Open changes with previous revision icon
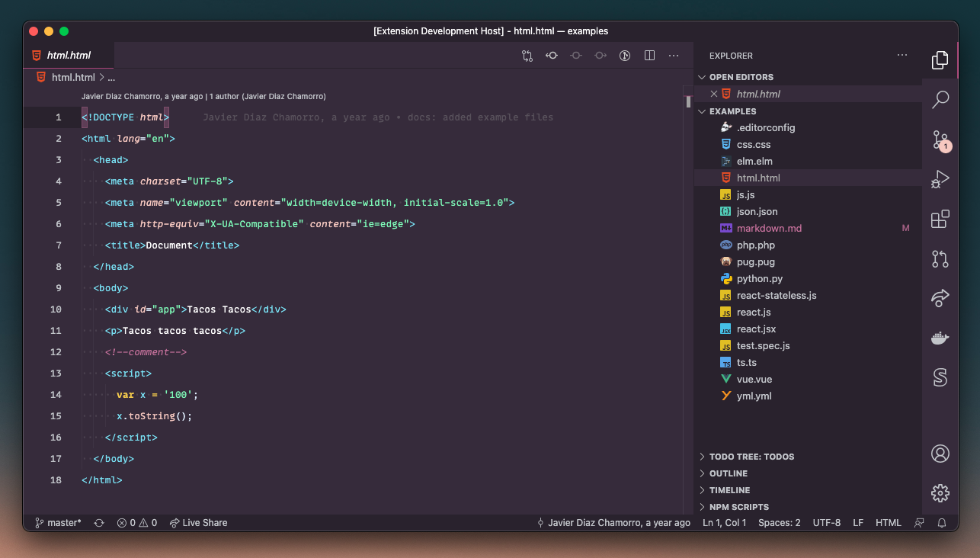 (552, 56)
